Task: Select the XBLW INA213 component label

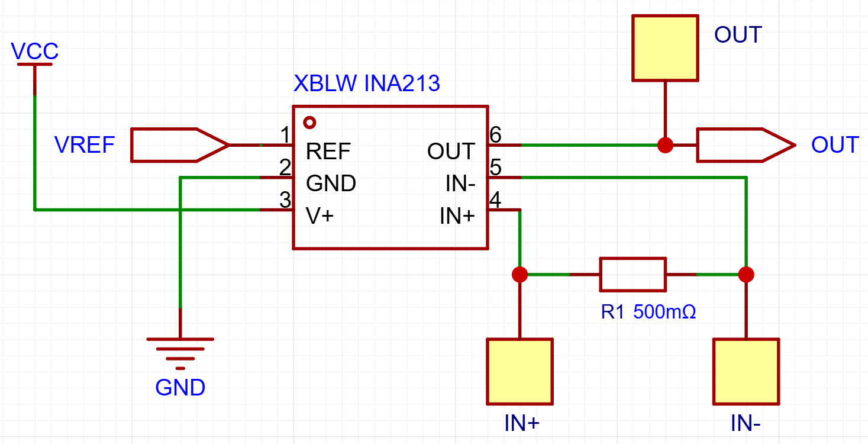Action: (x=367, y=83)
